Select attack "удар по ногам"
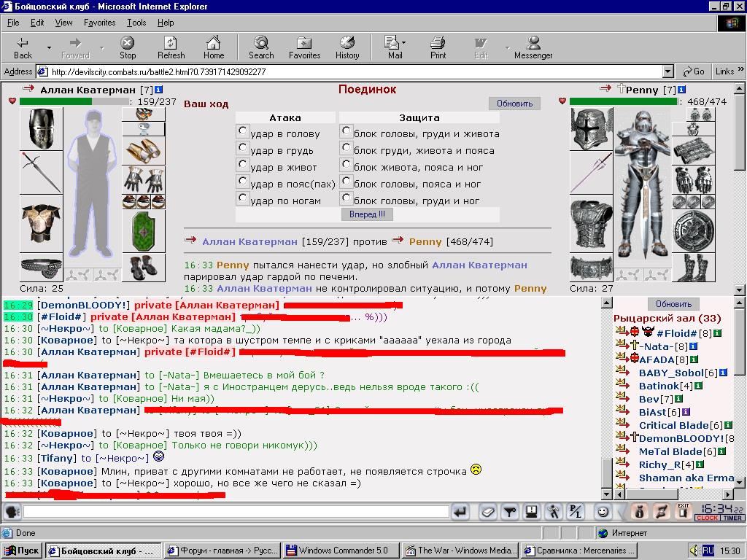Screen dimensions: 747x560 click(242, 198)
